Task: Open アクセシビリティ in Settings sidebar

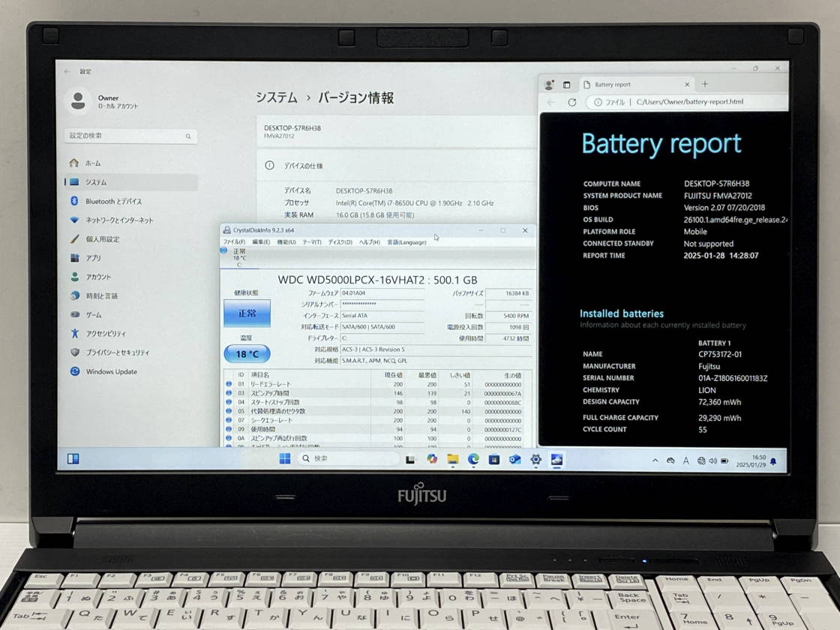Action: (x=130, y=334)
